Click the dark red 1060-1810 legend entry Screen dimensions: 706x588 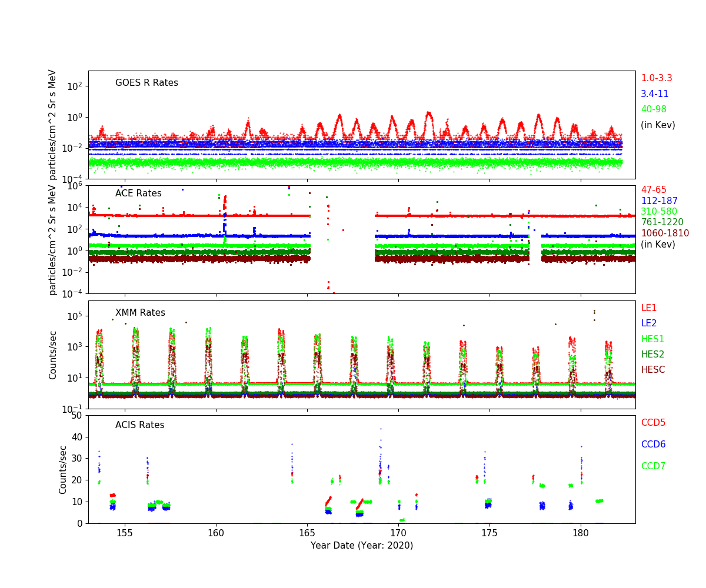point(664,233)
